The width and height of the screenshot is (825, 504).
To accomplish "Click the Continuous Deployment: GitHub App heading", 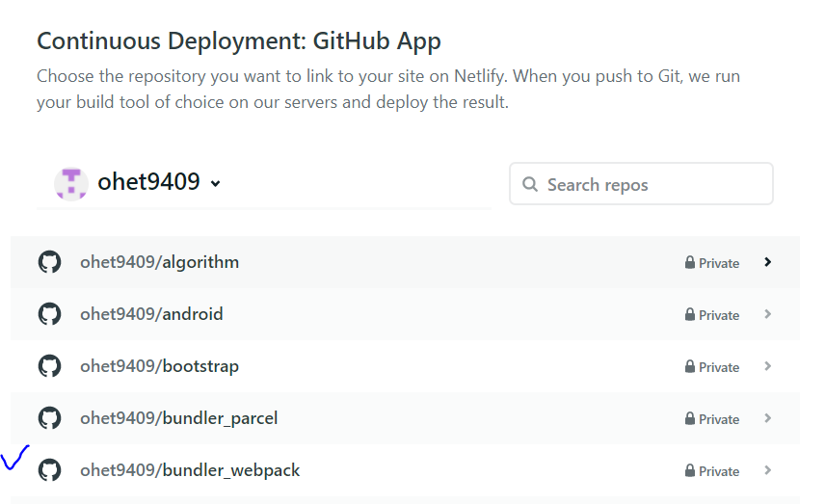I will pos(239,41).
